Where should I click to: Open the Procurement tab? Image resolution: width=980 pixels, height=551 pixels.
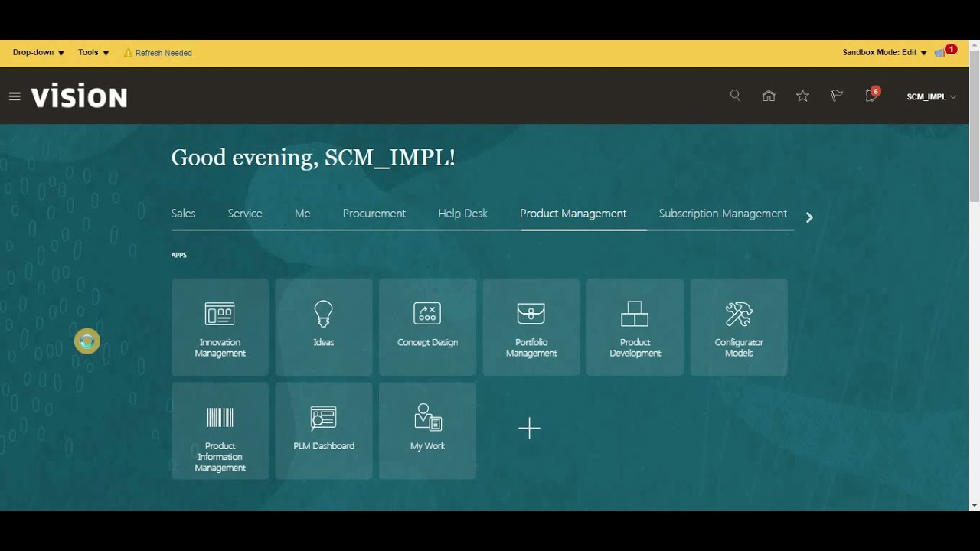(x=374, y=214)
